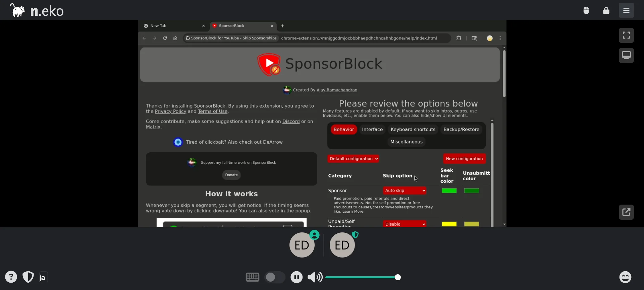
Task: Enter fullscreen video mode
Action: (626, 35)
